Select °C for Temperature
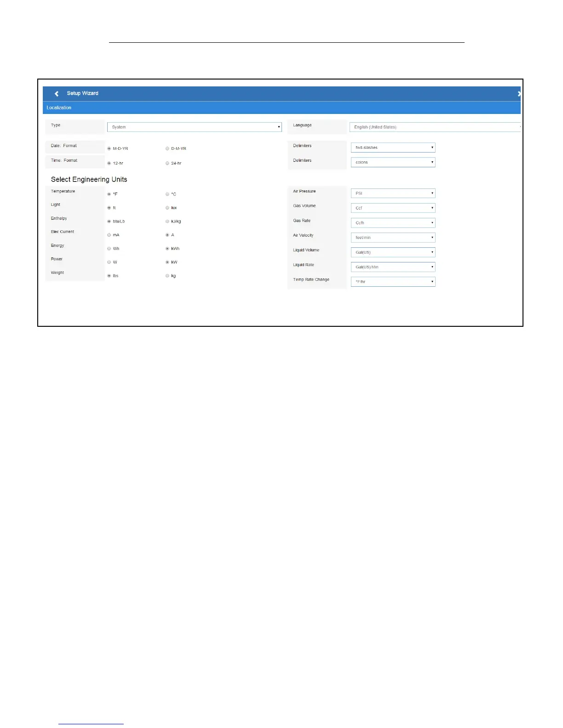Viewport: 563px width, 728px height. (167, 194)
